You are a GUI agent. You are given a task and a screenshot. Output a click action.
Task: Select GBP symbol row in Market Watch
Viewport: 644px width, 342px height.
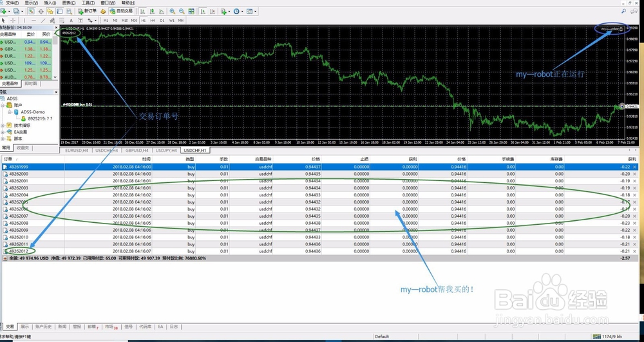(x=26, y=49)
